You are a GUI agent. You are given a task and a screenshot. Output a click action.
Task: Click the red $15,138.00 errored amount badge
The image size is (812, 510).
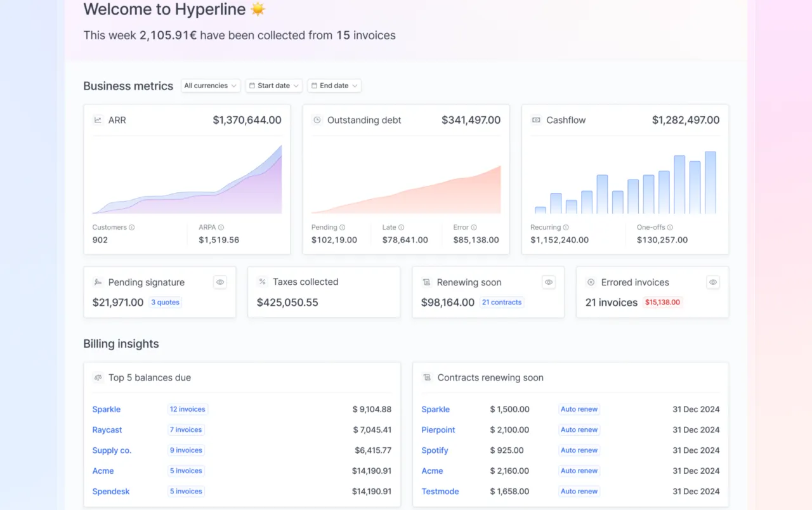(x=662, y=303)
